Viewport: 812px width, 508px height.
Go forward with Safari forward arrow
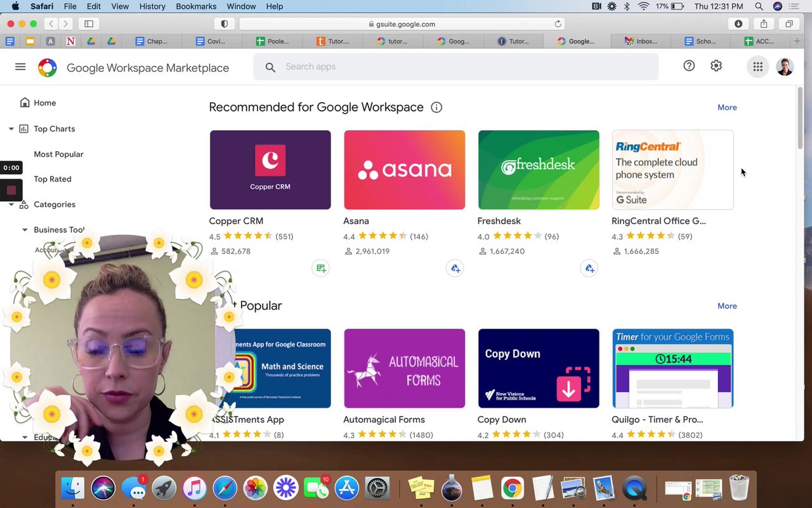point(65,24)
